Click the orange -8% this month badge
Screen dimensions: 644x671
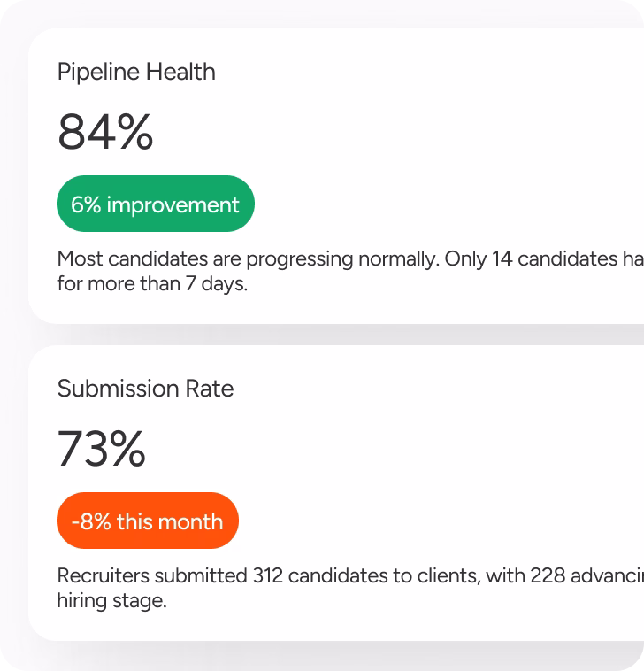148,521
